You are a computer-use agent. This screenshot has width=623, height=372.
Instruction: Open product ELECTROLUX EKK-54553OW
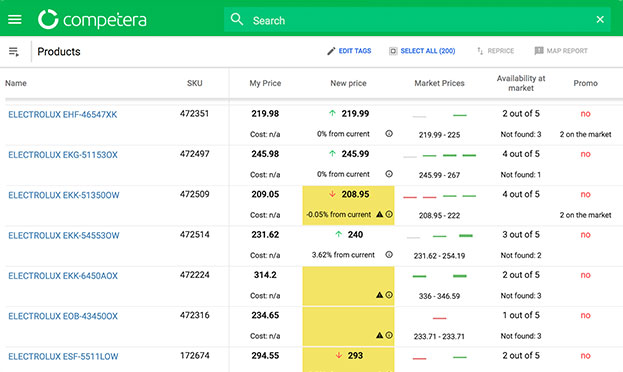coord(64,235)
